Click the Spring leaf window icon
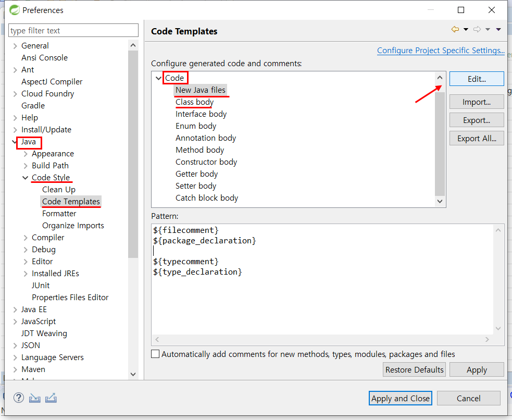This screenshot has width=512, height=420. [15, 10]
